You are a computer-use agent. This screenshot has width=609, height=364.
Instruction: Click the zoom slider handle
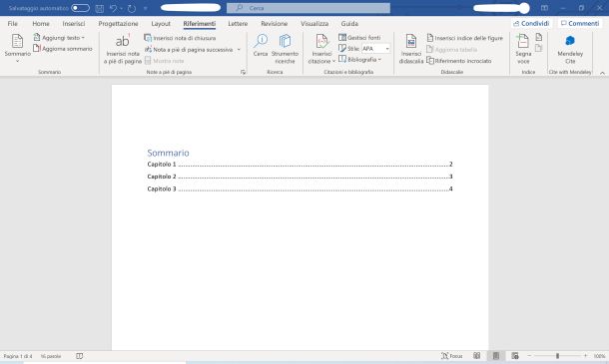tap(557, 356)
